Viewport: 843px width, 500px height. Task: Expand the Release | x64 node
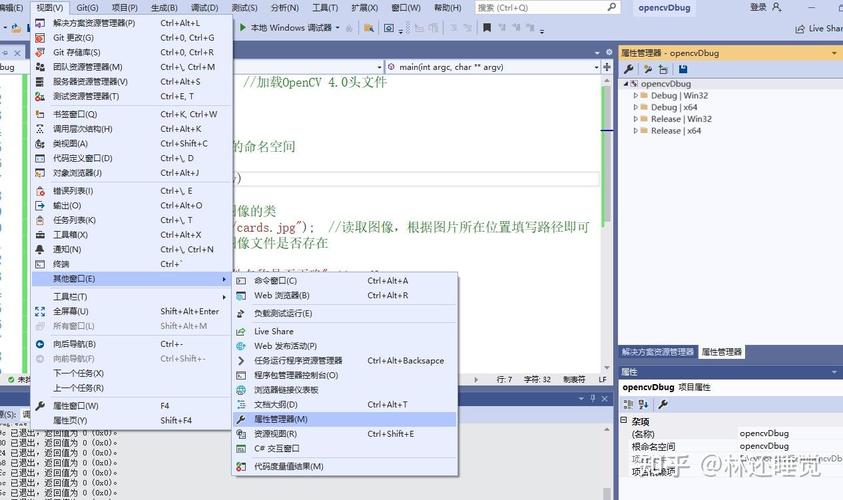[x=635, y=131]
